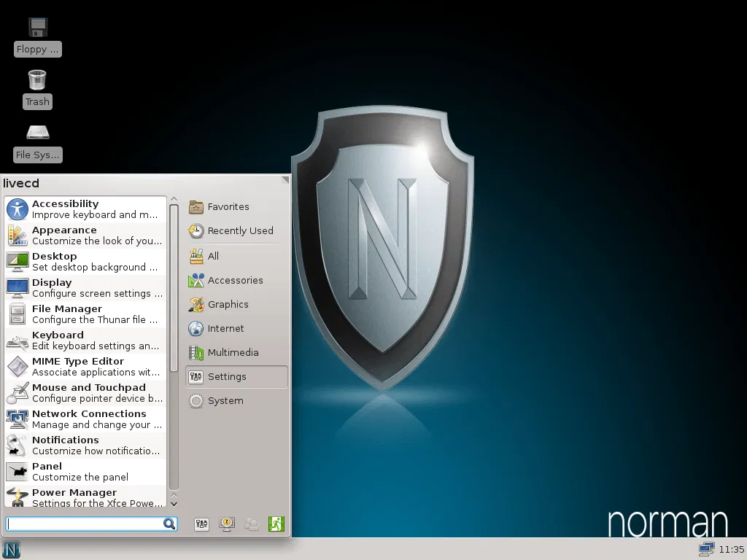Click 'Customize the panel' description
747x560 pixels.
pyautogui.click(x=80, y=477)
